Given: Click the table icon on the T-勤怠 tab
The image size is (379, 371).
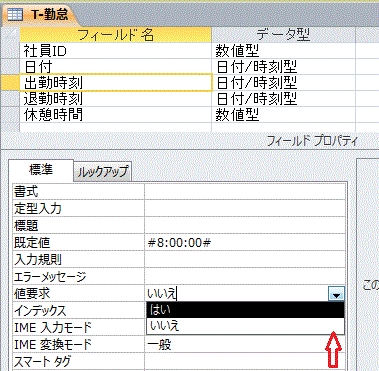Looking at the screenshot, I should [15, 15].
